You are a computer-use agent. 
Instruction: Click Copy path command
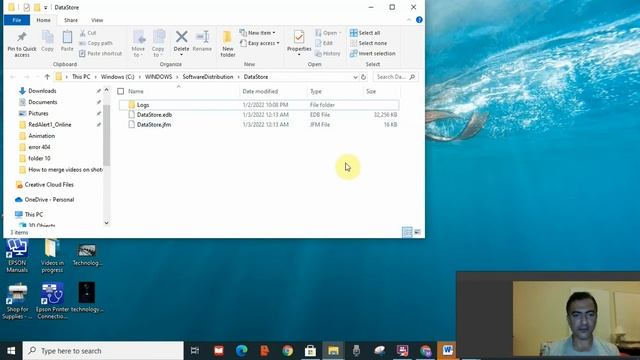[96, 43]
